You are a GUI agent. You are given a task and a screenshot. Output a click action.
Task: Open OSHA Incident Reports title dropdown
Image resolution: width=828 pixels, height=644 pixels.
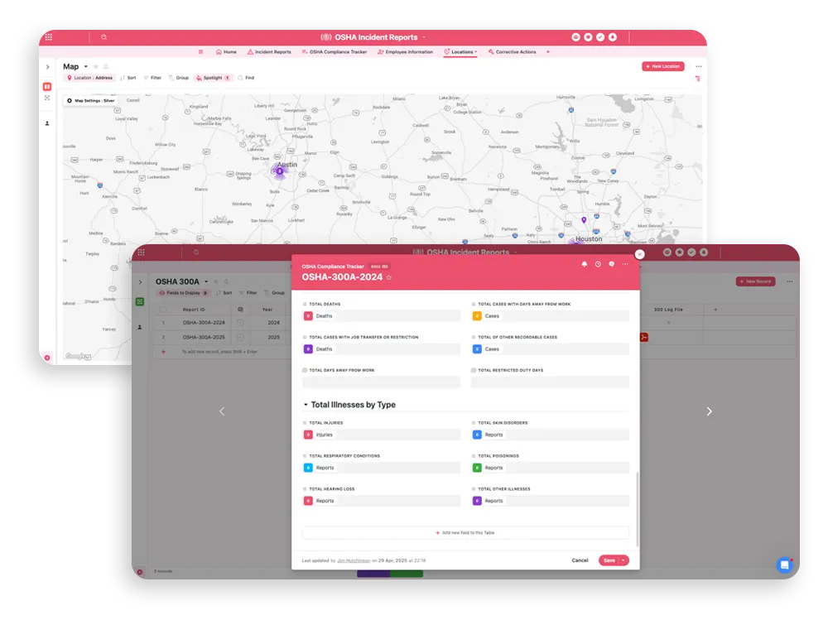click(x=423, y=37)
